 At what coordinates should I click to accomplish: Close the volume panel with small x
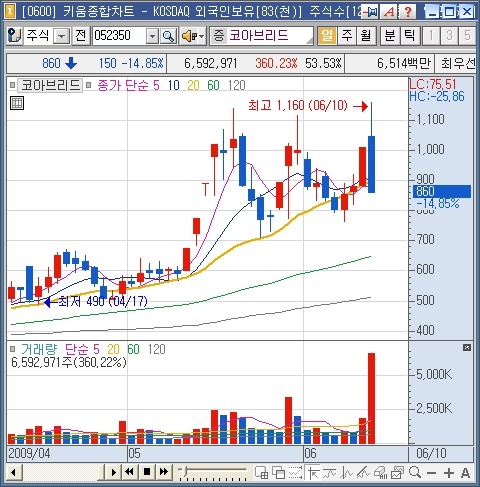click(x=467, y=348)
